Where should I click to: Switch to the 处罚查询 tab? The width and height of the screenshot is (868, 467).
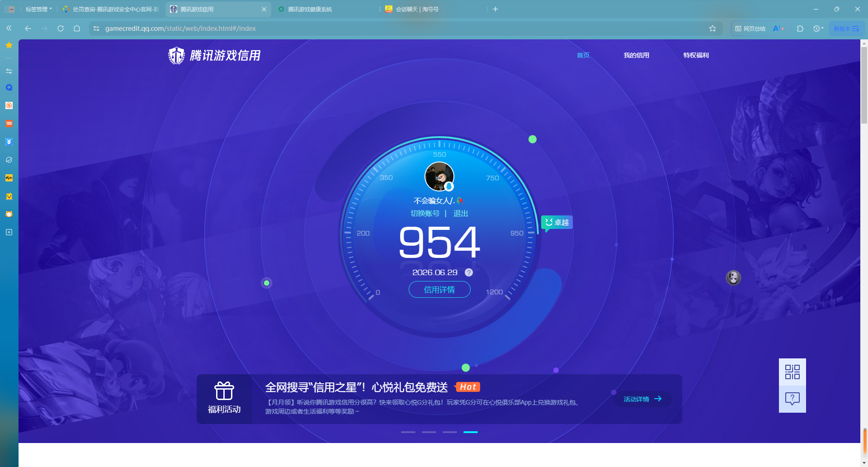click(x=111, y=9)
